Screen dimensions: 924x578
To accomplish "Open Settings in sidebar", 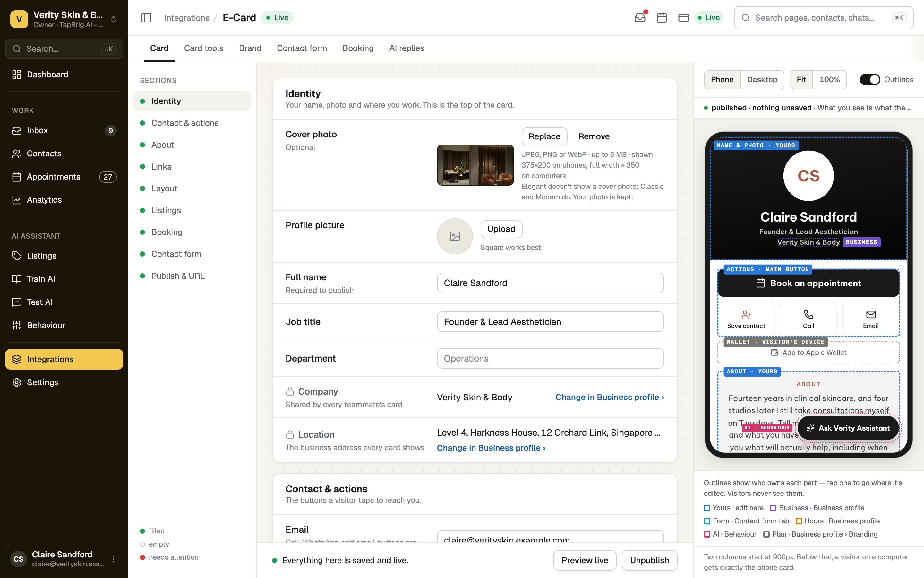I will (64, 382).
